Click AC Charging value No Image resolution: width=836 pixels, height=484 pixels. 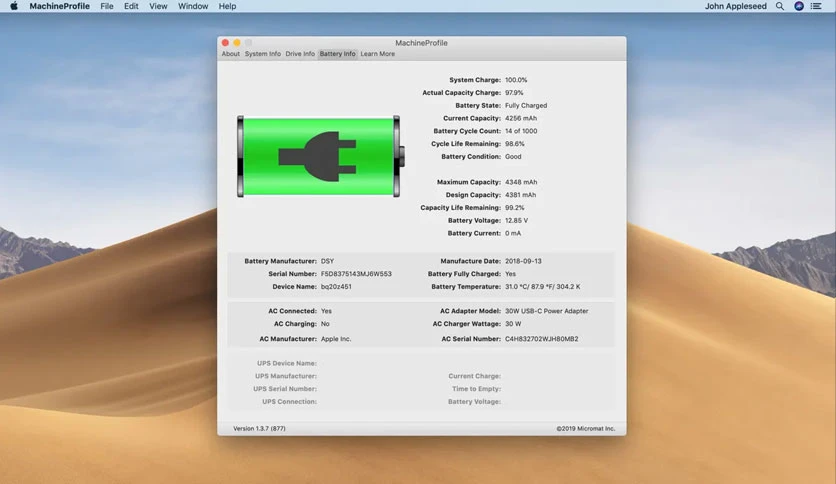coord(325,324)
